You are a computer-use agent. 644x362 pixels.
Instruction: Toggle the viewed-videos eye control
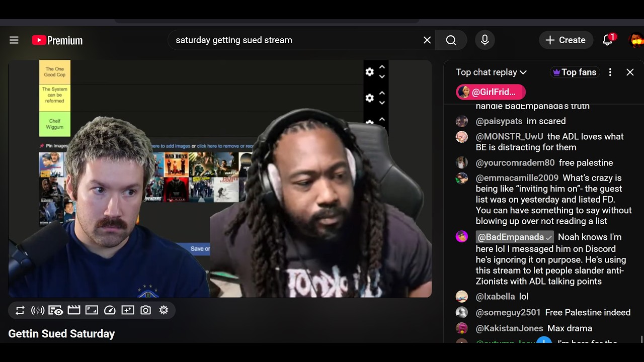(56, 311)
